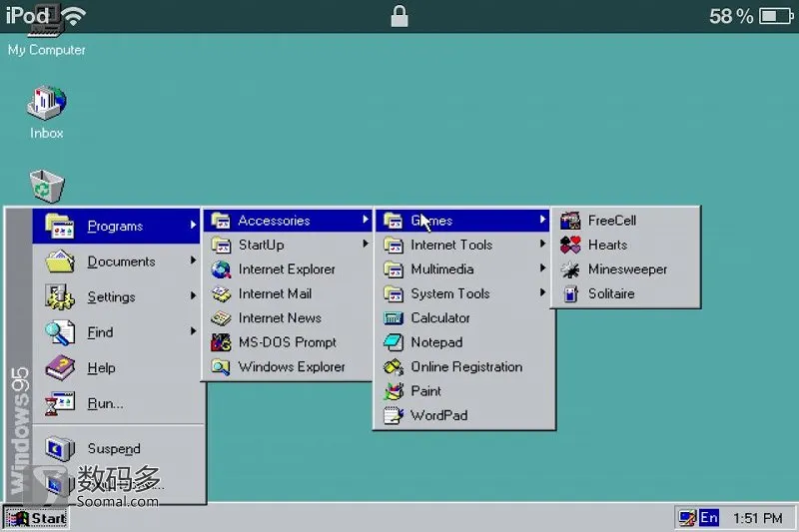Screen dimensions: 799x532
Task: Select the Accessories menu entry
Action: (x=288, y=221)
